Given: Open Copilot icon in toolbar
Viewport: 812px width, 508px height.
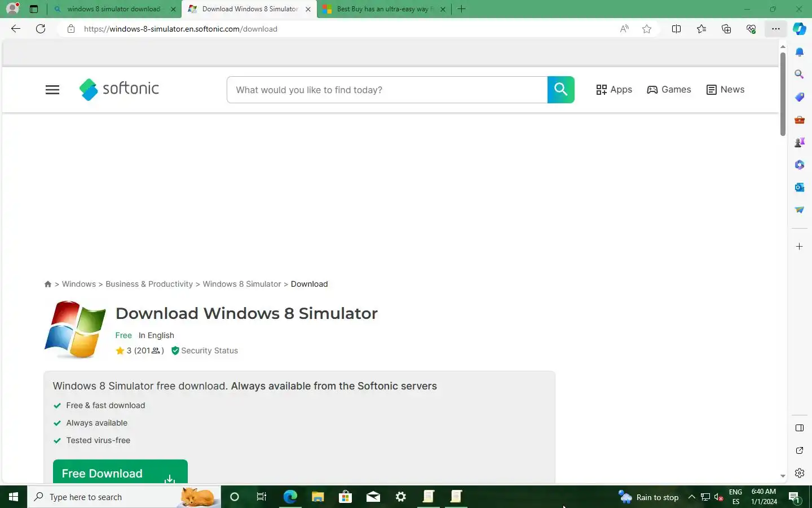Looking at the screenshot, I should [800, 29].
